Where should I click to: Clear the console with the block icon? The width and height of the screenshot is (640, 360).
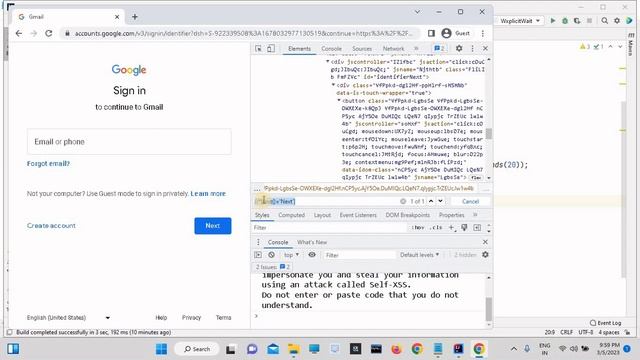(271, 255)
